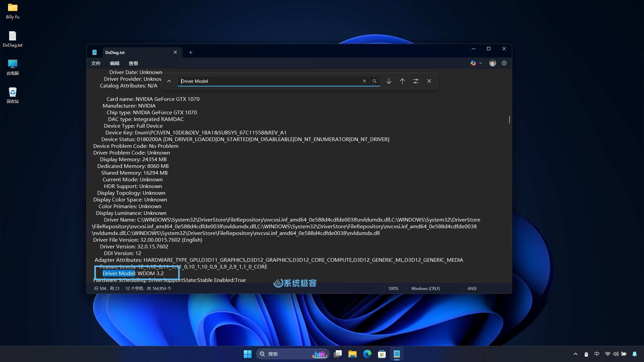The image size is (644, 362).
Task: Click the HDR Support: Unknown line
Action: click(133, 186)
